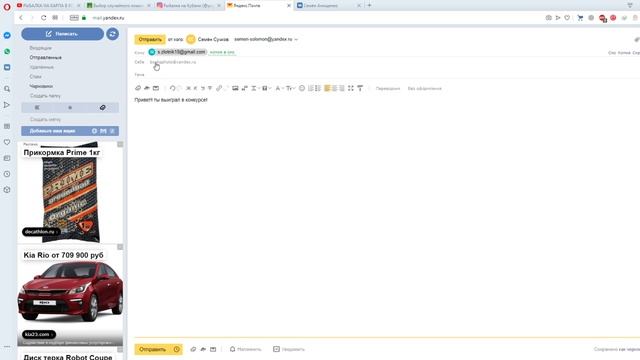Insert an image using the picture icon
Viewport: 640px width, 360px height.
[x=235, y=88]
